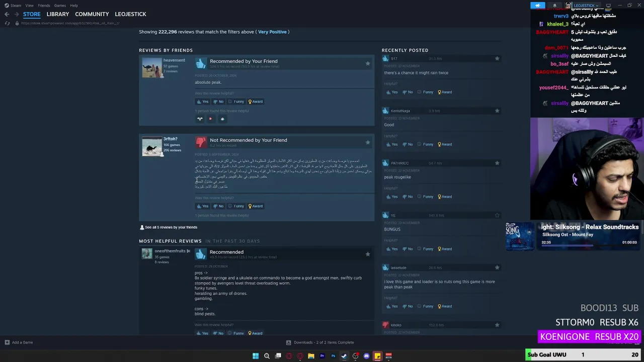Image resolution: width=644 pixels, height=362 pixels.
Task: Open the notifications bell icon
Action: point(554,6)
